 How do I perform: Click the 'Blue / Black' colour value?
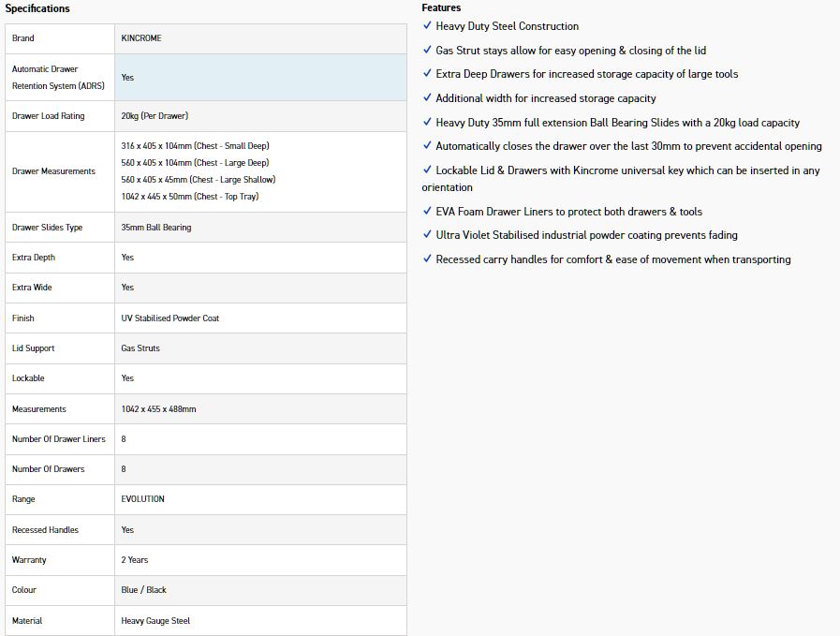point(143,590)
